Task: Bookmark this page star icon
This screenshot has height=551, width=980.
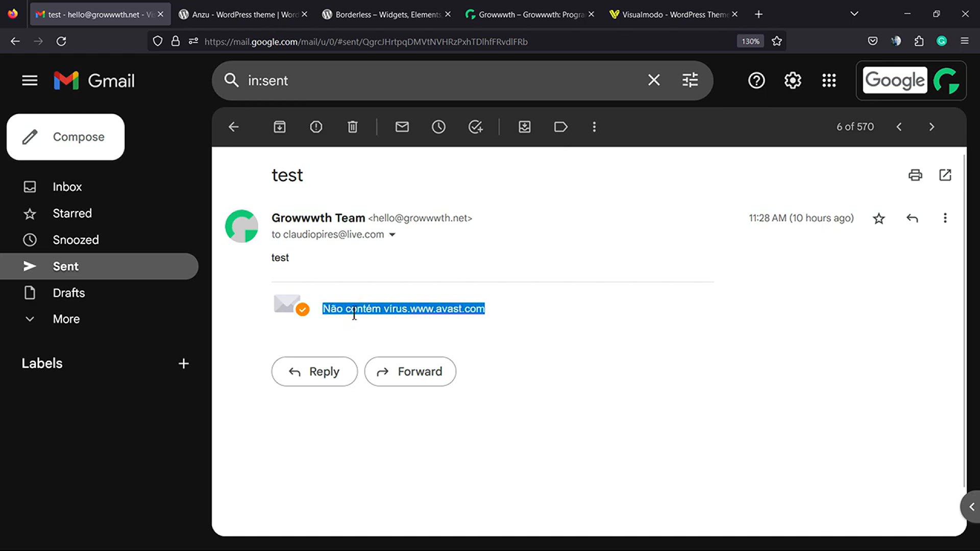Action: (777, 41)
